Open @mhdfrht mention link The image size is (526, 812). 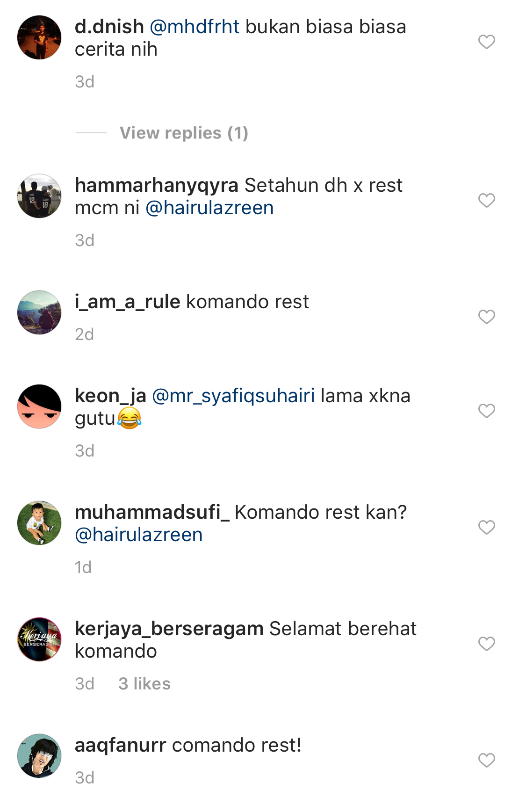[x=195, y=27]
